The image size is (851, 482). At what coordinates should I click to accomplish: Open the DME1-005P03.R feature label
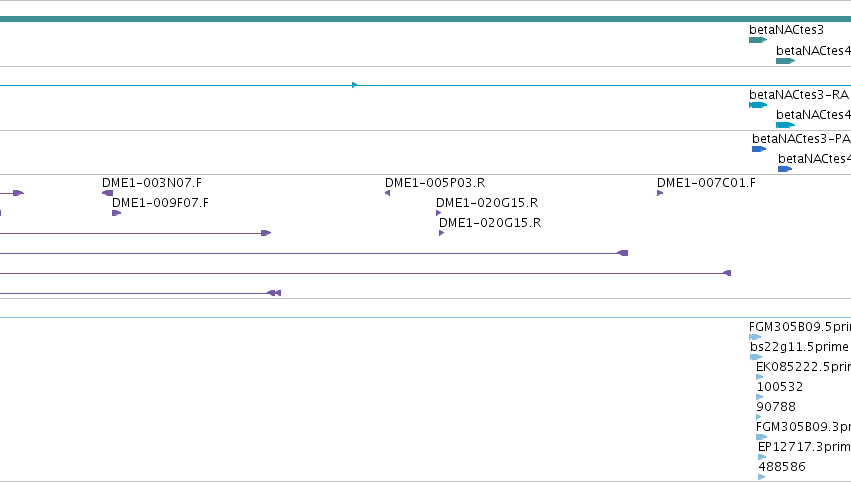pyautogui.click(x=435, y=183)
